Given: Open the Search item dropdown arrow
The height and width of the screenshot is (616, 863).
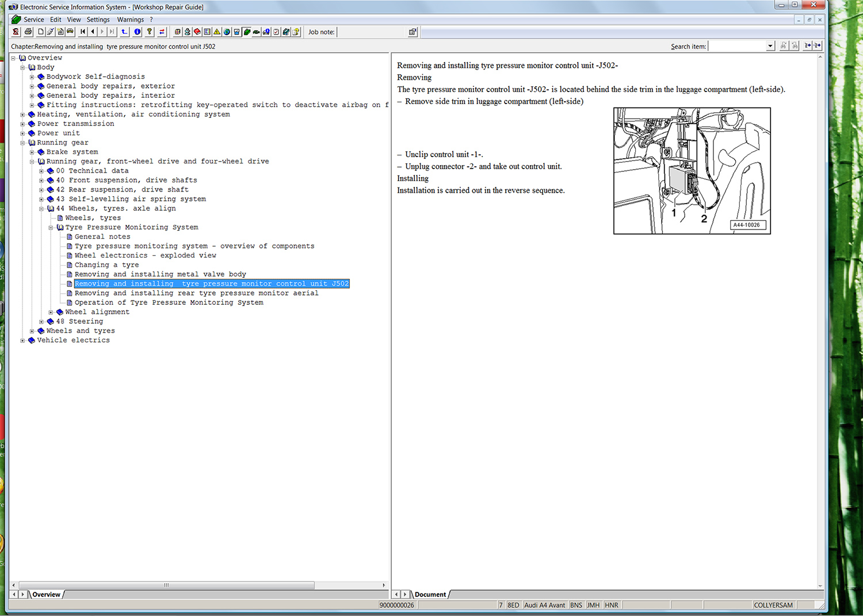Looking at the screenshot, I should (770, 46).
